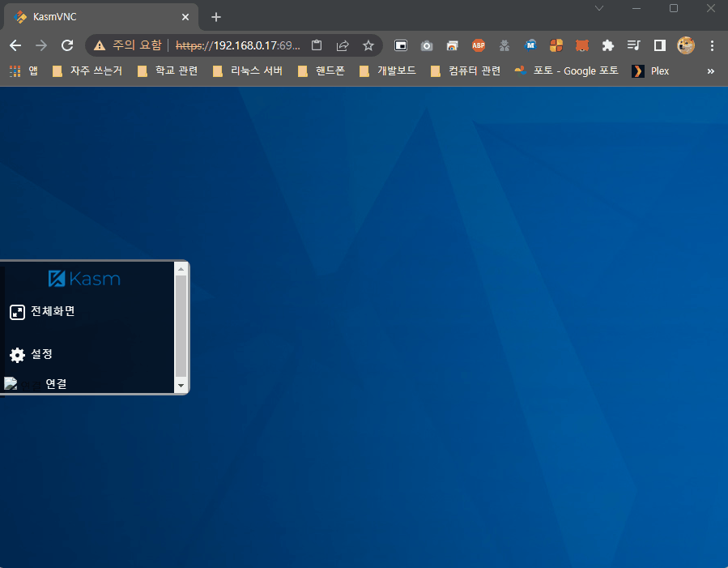Viewport: 728px width, 568px height.
Task: Open the picture-in-picture extension icon
Action: coord(401,45)
